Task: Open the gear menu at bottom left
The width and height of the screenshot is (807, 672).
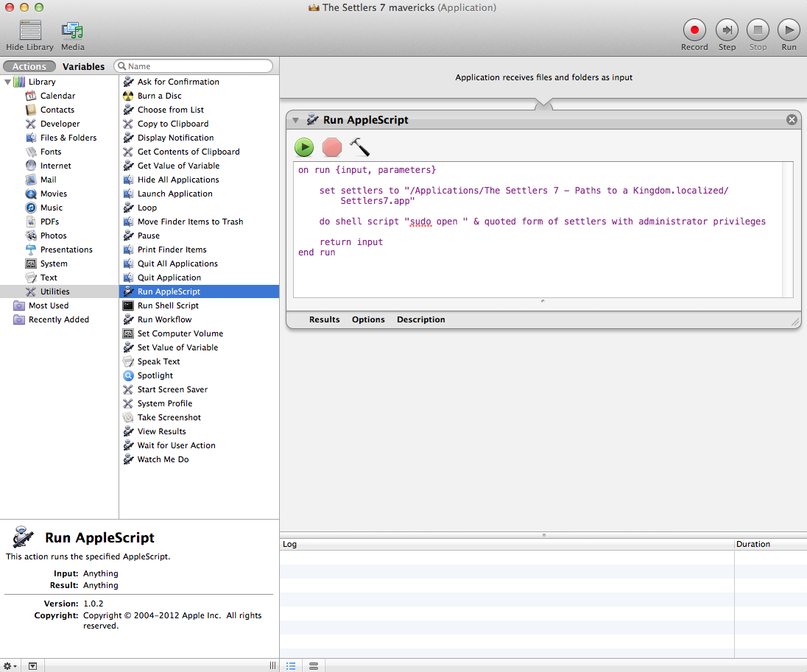Action: [10, 665]
